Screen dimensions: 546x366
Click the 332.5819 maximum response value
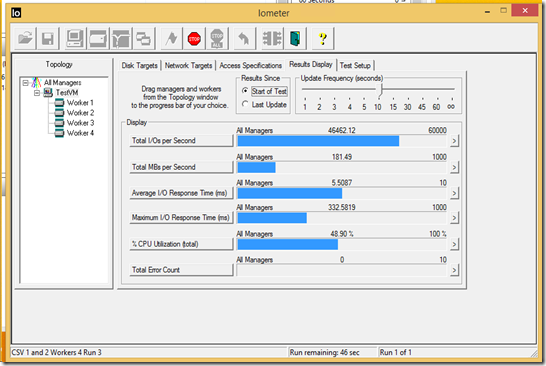[x=341, y=208]
